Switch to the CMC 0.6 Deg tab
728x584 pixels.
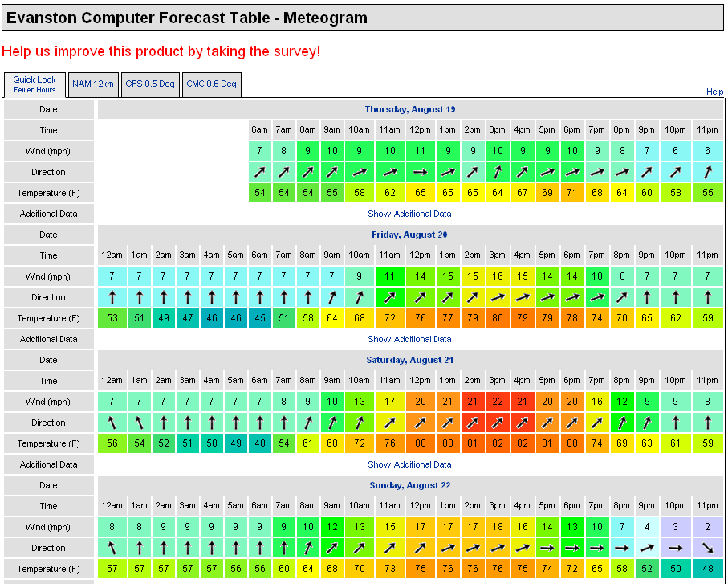(211, 84)
